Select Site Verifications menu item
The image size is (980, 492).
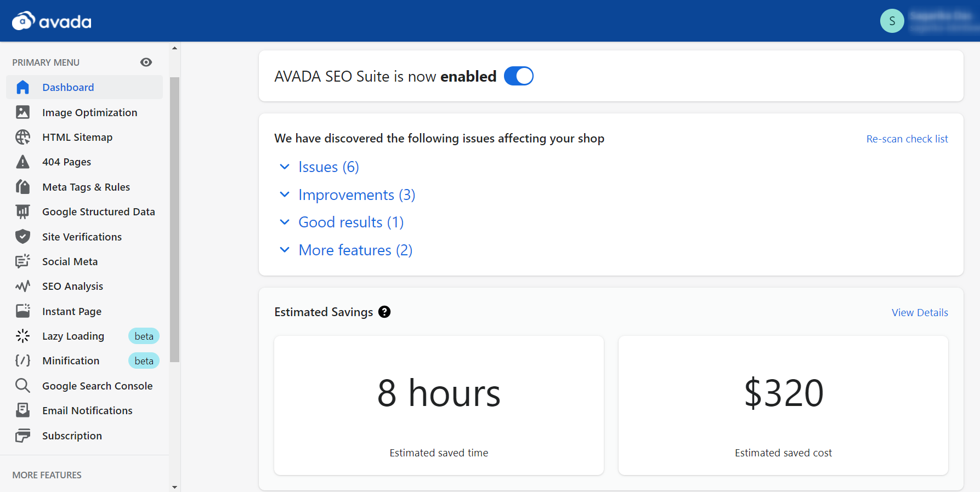tap(84, 237)
